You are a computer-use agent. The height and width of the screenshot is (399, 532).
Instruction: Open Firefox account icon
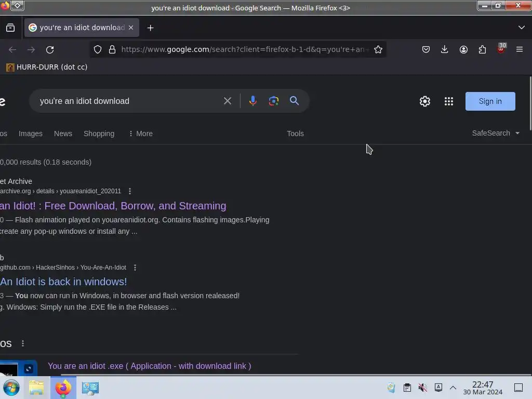(x=463, y=49)
